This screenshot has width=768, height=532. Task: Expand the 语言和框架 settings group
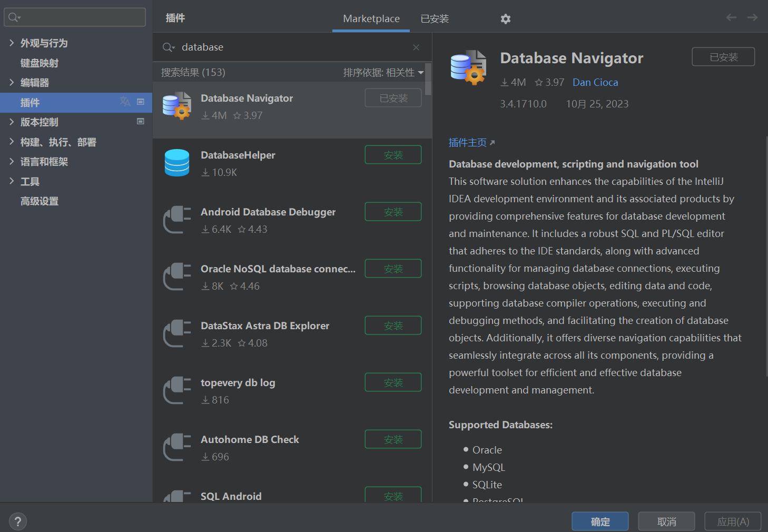(x=12, y=161)
